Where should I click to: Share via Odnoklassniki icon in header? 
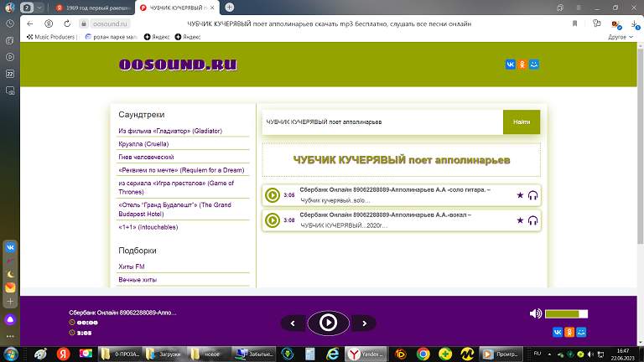pos(522,65)
